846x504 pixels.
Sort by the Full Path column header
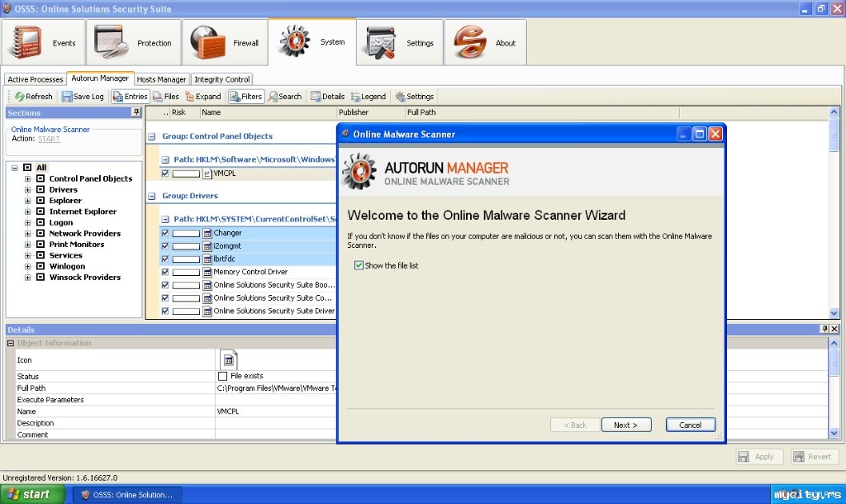pos(542,112)
